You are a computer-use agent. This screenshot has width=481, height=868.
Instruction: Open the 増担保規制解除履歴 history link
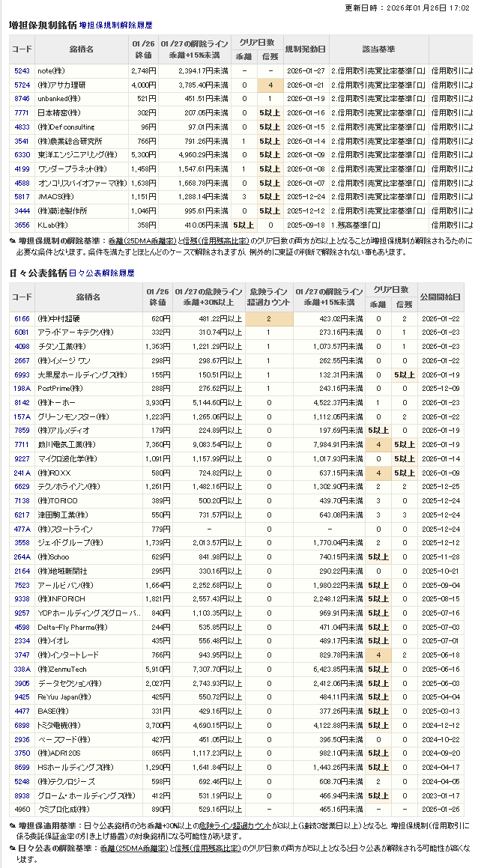coord(115,25)
